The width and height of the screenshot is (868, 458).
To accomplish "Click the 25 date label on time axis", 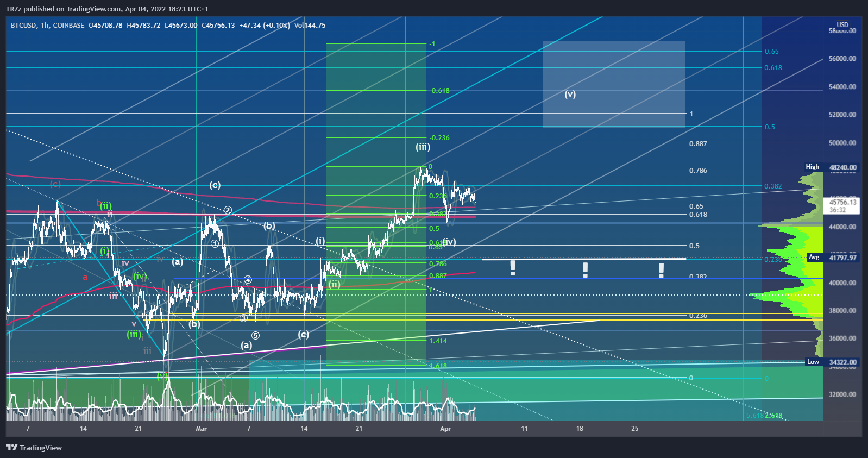I will coord(635,429).
